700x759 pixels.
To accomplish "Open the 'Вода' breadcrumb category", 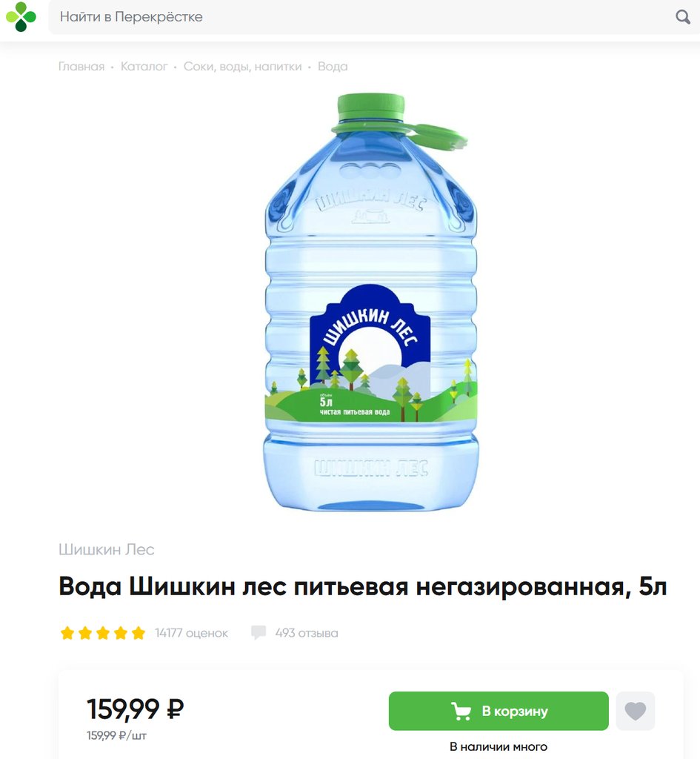I will [x=333, y=66].
